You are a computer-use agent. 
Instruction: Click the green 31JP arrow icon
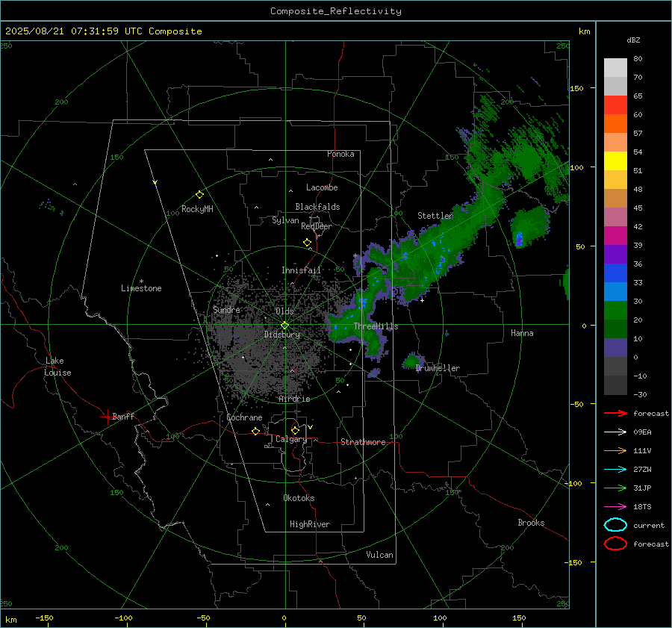[615, 488]
